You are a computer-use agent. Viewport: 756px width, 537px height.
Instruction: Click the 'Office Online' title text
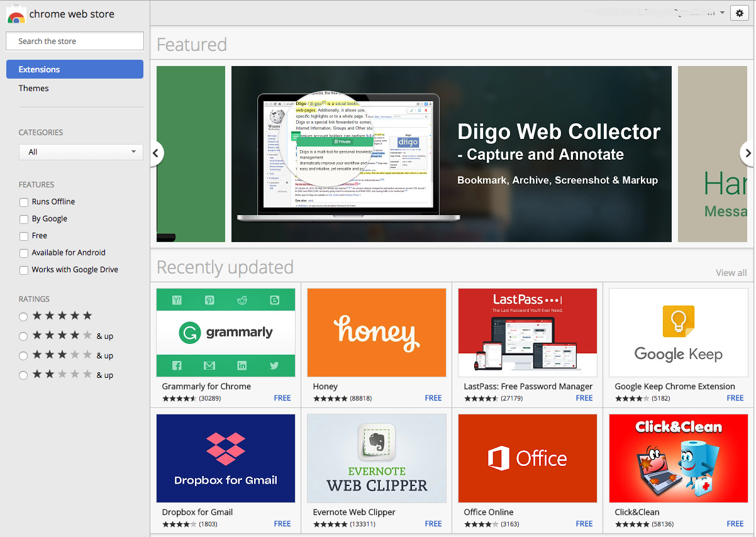[x=489, y=512]
